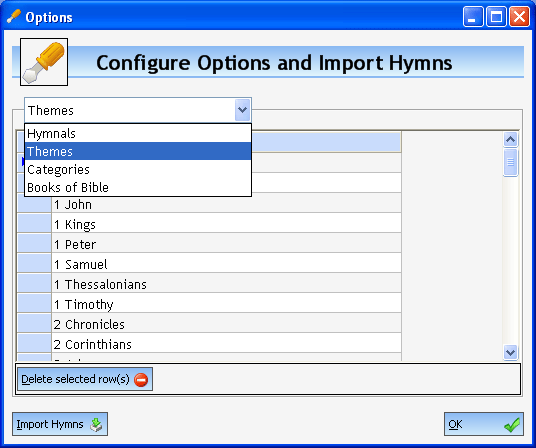Select Categories from the dropdown list
Screen dimensions: 536x448
[138, 169]
